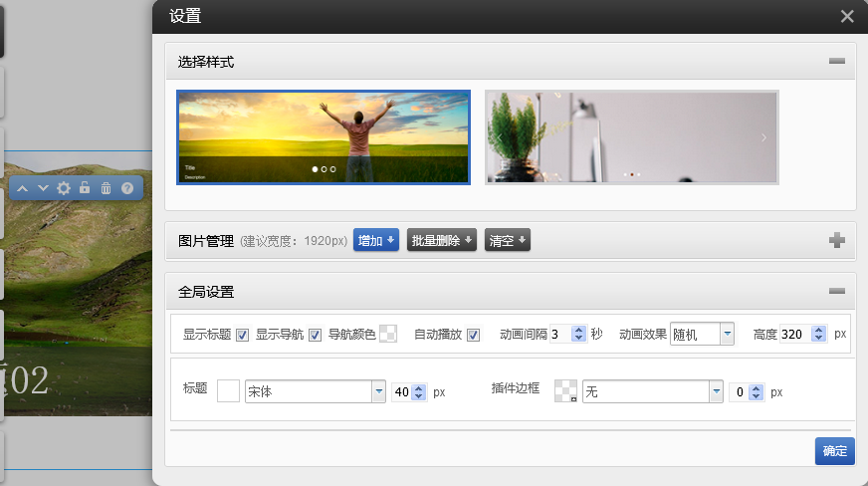Click the unlock padlock icon

pos(85,188)
